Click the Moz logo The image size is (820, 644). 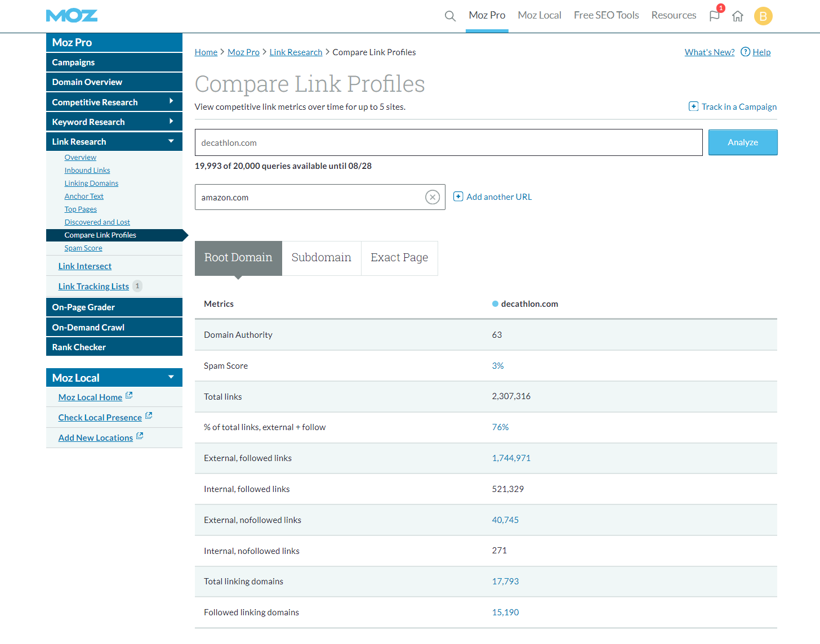point(72,16)
